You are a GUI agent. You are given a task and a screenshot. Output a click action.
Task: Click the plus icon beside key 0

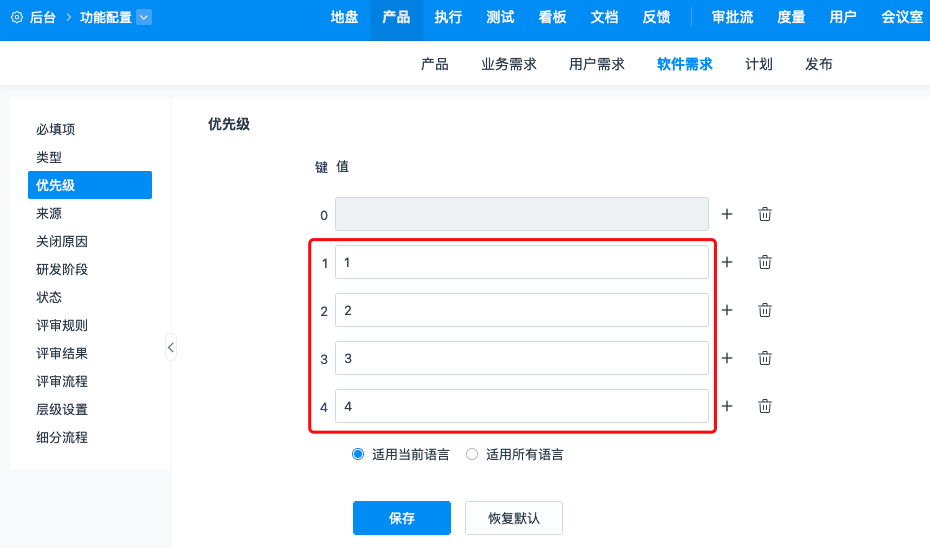pos(727,214)
